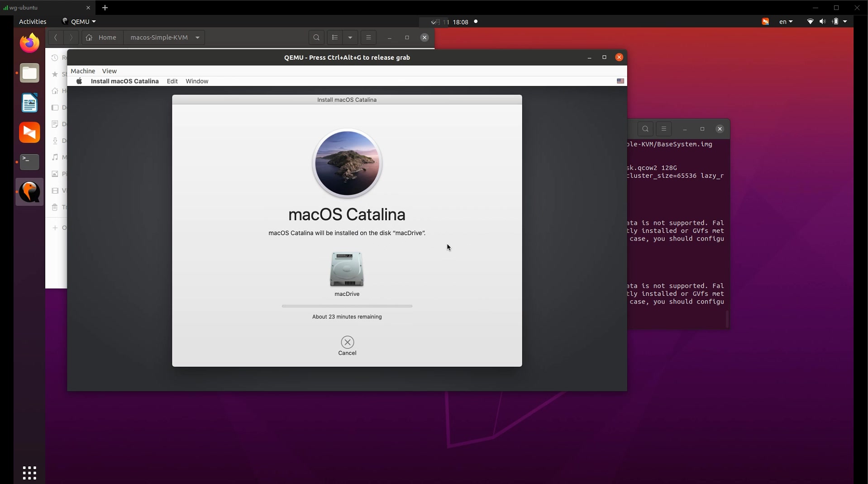Go back in Files window
The height and width of the screenshot is (484, 868).
pyautogui.click(x=56, y=38)
